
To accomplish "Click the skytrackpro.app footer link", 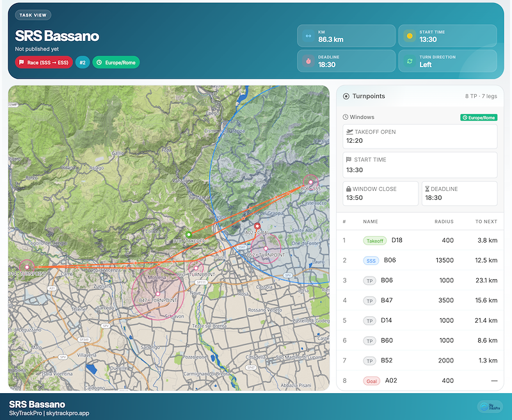I will (68, 413).
